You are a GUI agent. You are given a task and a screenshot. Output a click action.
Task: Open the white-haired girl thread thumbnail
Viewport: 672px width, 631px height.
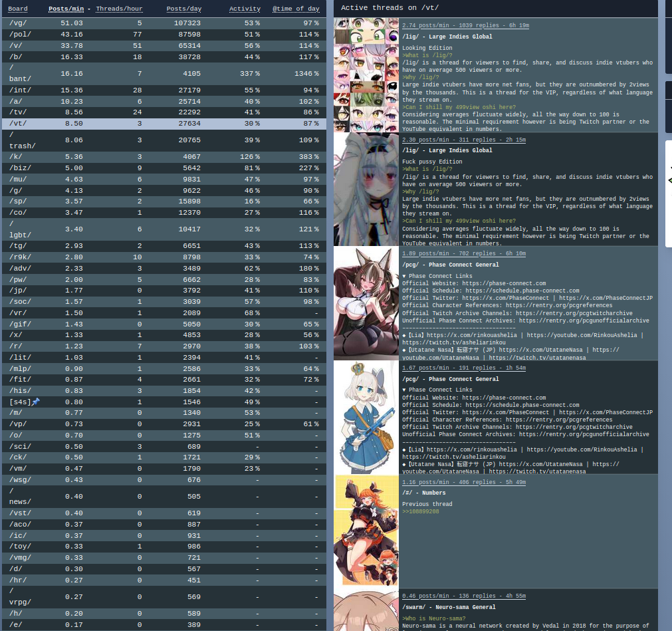[x=366, y=189]
